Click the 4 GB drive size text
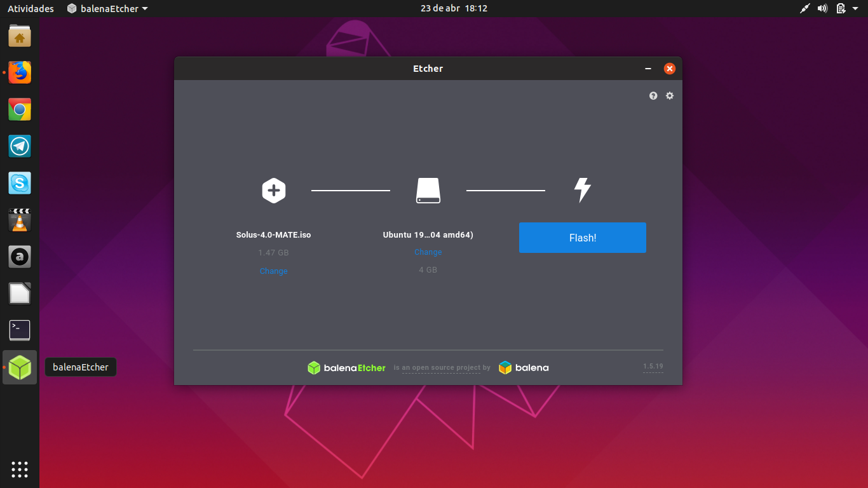The height and width of the screenshot is (488, 868). (x=428, y=270)
